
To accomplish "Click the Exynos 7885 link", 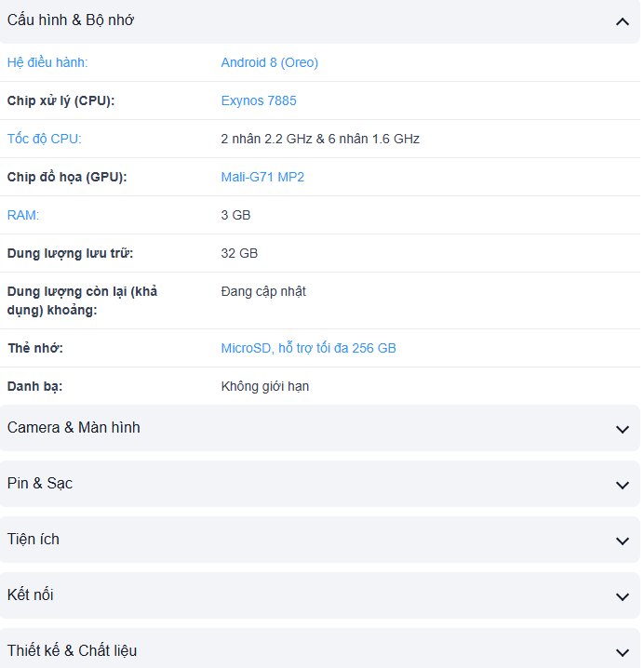I will [x=259, y=100].
